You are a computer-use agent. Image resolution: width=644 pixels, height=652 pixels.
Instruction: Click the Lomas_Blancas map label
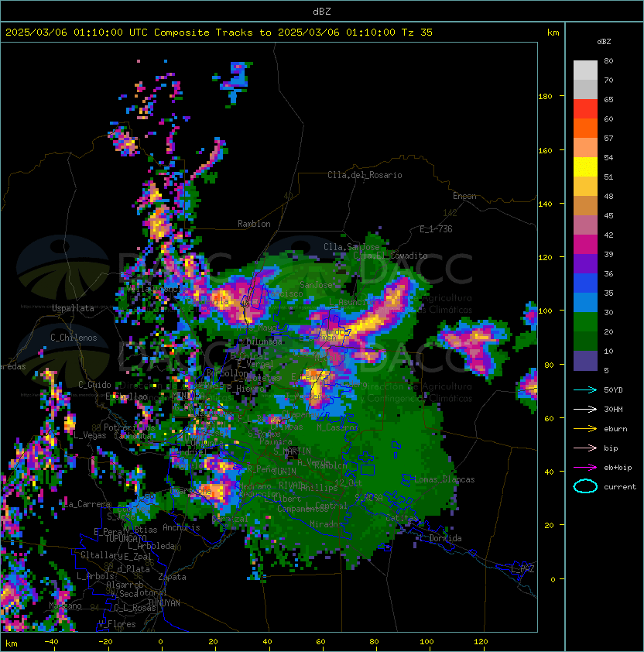pos(444,479)
